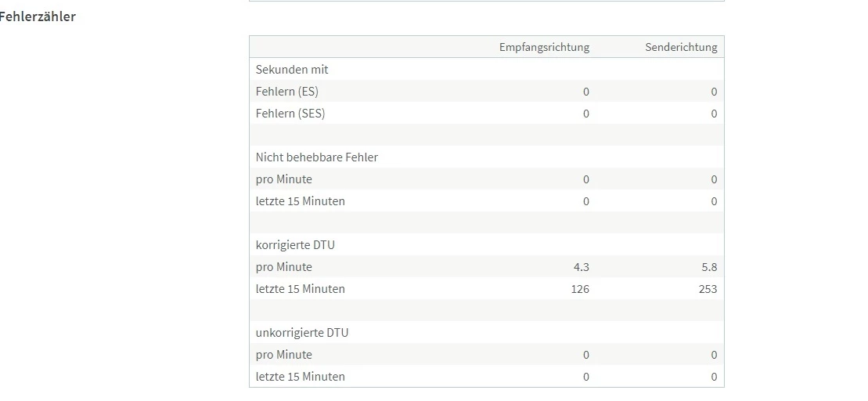Select the Empfangsrichtung column header
Screen dimensions: 868x401
[x=544, y=47]
